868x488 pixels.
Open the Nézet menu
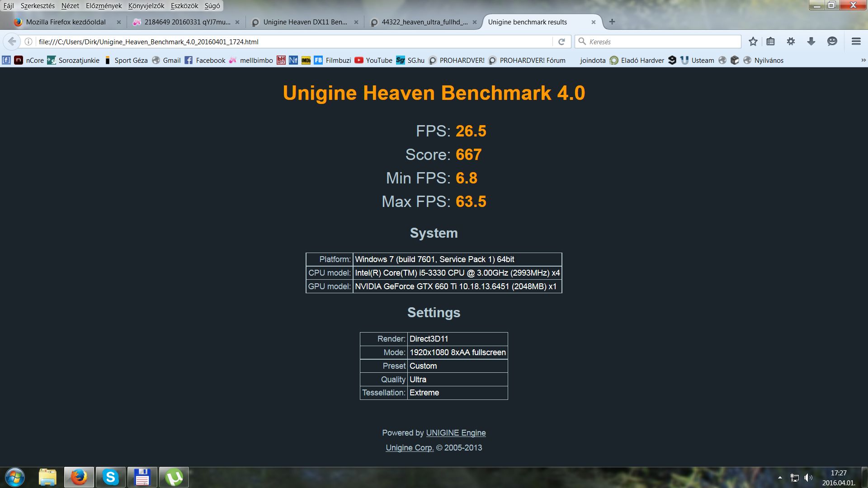pos(70,6)
